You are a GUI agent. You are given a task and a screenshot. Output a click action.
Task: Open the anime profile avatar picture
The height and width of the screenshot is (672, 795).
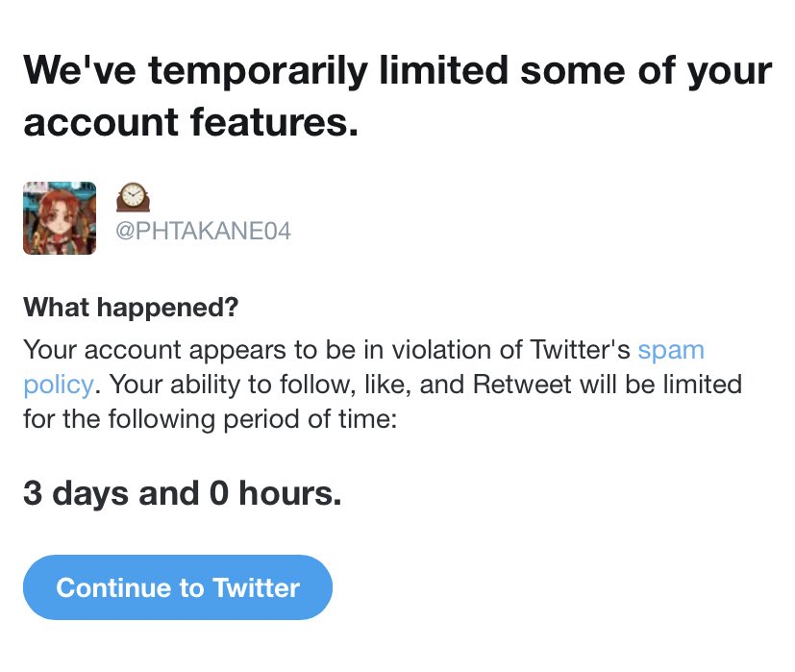click(x=60, y=218)
